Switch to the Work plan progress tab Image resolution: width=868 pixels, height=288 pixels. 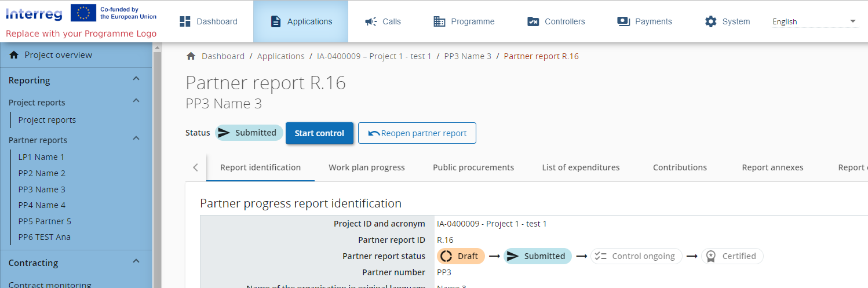coord(366,167)
